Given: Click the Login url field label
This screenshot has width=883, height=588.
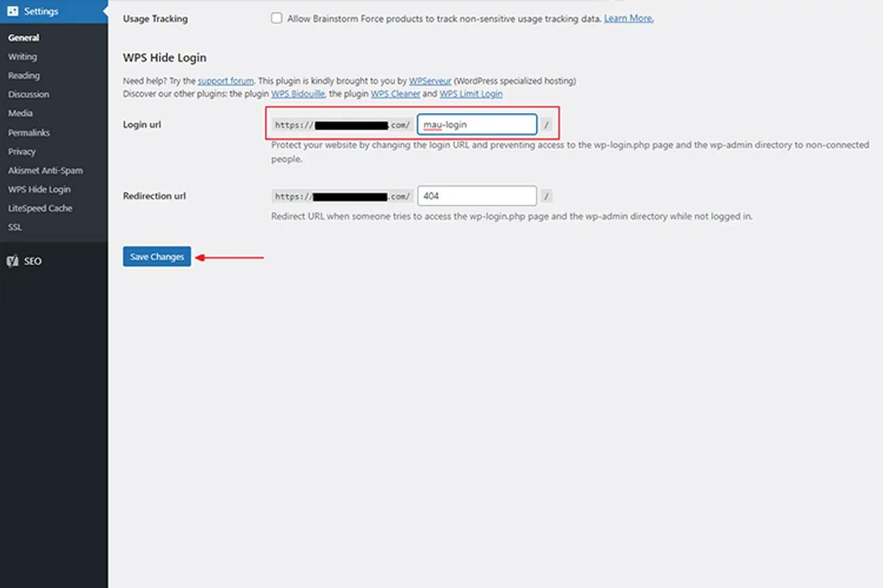Looking at the screenshot, I should point(141,125).
